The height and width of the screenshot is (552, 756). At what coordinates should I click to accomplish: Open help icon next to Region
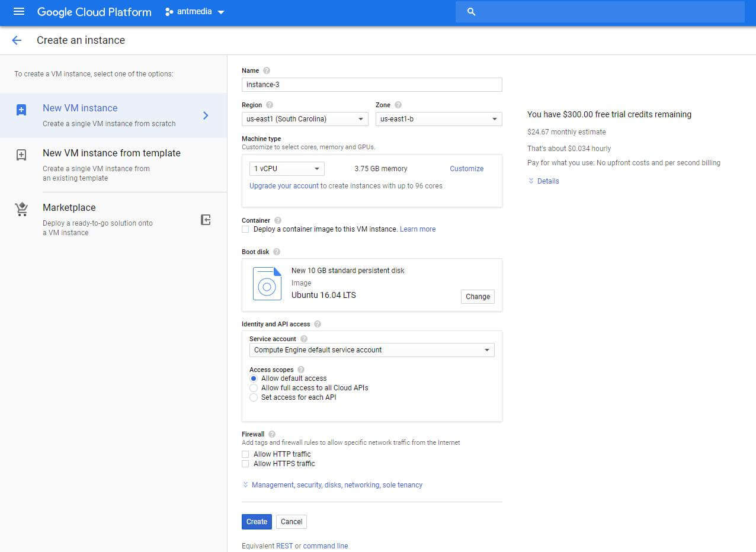point(270,105)
